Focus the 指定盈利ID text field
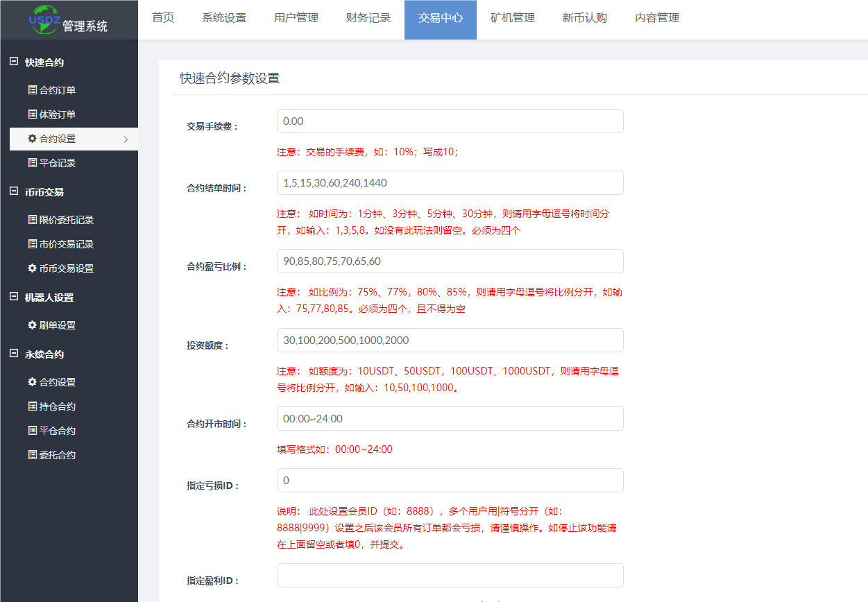868x602 pixels. tap(450, 576)
